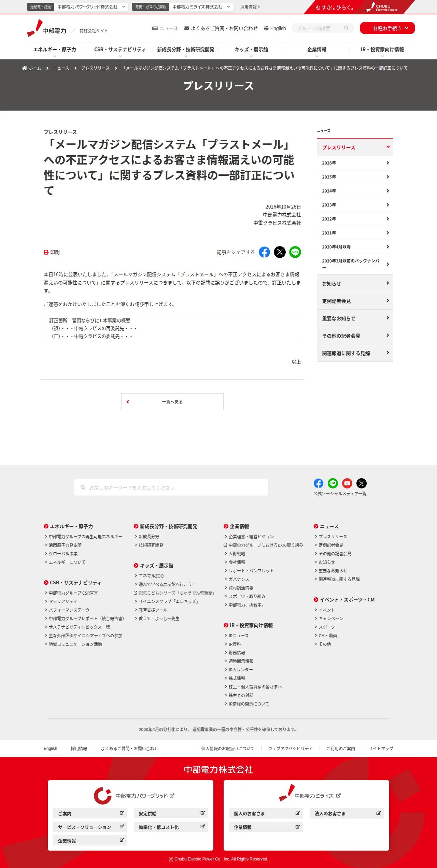Expand 新成長分野・技術研究開発 menu
This screenshot has width=437, height=868.
186,51
